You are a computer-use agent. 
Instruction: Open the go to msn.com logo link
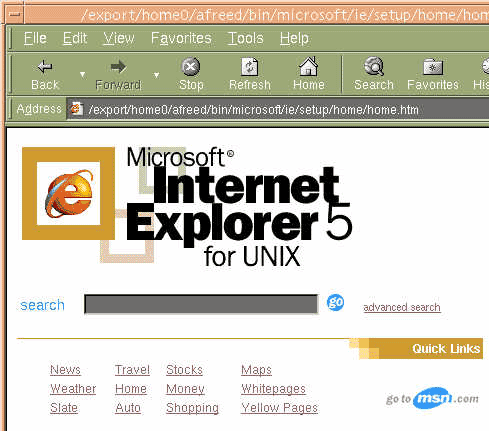click(432, 398)
